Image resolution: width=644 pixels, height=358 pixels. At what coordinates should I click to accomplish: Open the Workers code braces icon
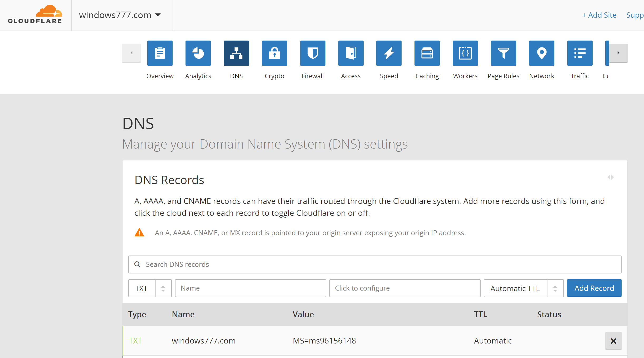pyautogui.click(x=465, y=53)
